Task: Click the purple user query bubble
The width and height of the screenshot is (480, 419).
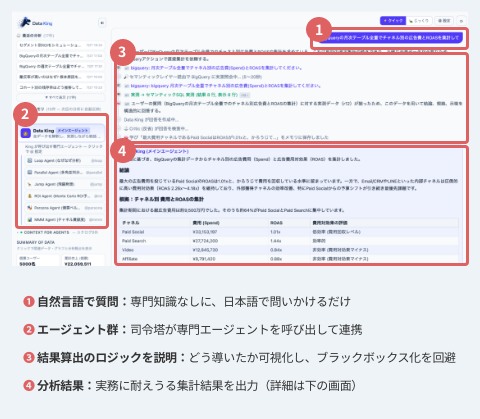Action: 390,38
